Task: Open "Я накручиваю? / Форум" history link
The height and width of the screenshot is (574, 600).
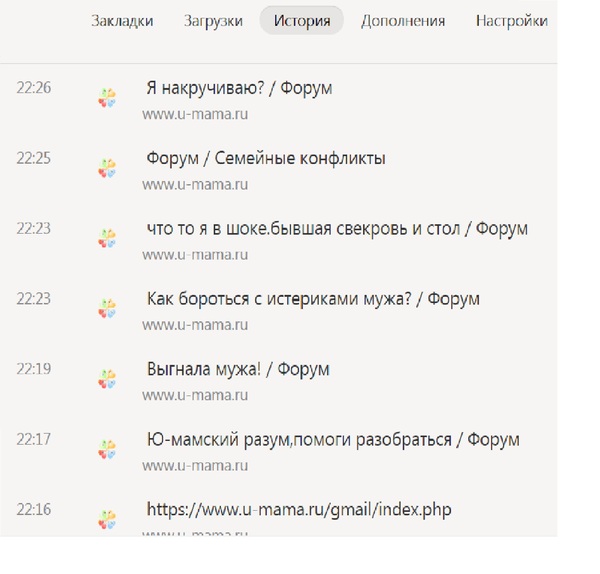Action: point(239,88)
